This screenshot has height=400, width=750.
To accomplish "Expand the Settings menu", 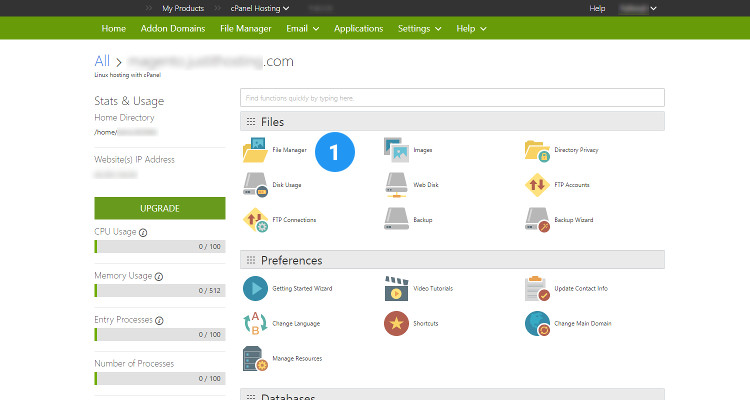I will click(419, 28).
